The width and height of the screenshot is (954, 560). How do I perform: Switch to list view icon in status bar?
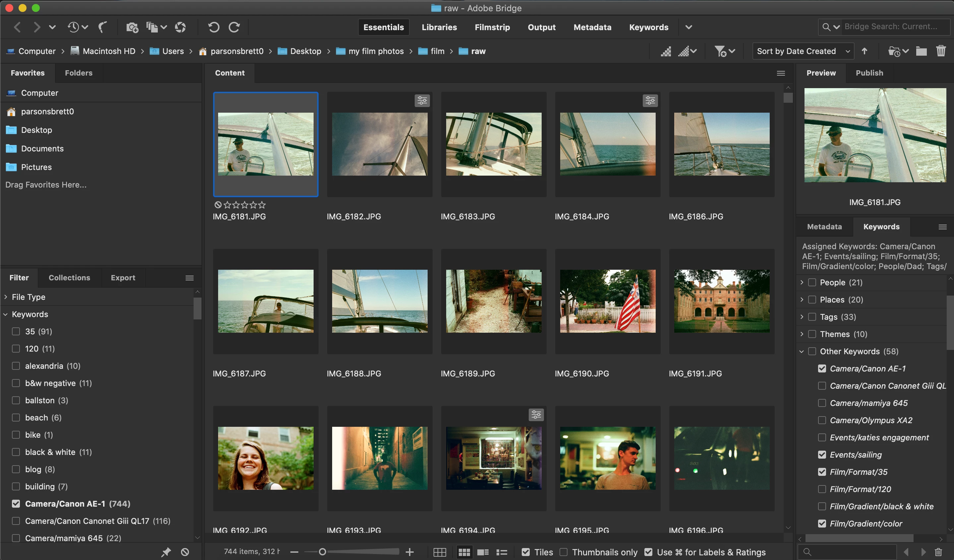pyautogui.click(x=502, y=552)
